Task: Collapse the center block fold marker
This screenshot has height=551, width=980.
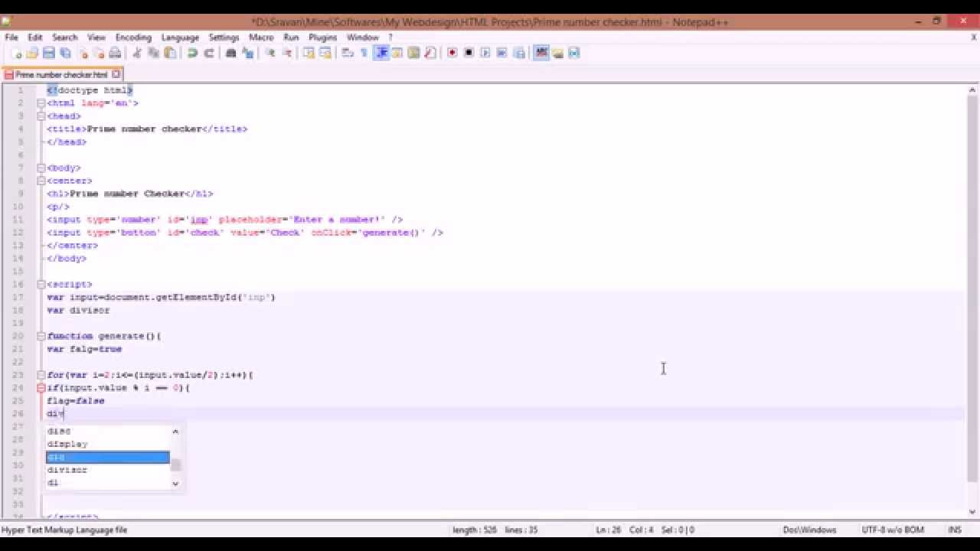Action: click(41, 181)
